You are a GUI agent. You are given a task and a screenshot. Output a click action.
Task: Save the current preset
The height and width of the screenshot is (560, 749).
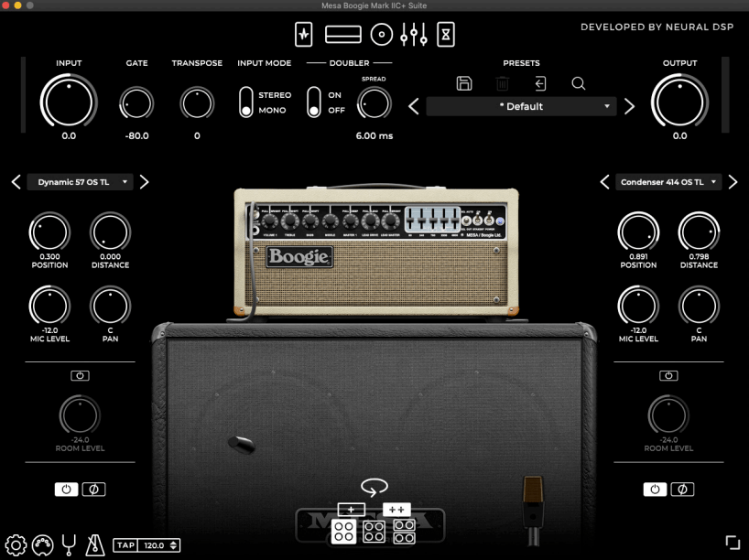coord(464,83)
